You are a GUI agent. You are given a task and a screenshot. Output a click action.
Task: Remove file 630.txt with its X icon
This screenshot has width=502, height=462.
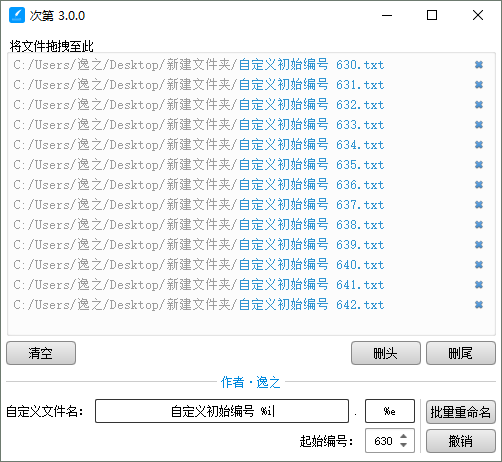[x=479, y=65]
